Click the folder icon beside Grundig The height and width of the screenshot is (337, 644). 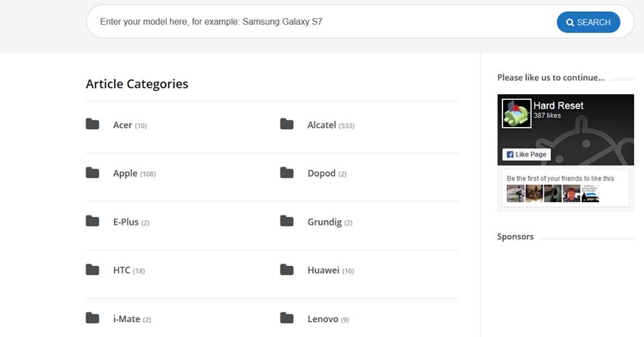286,221
